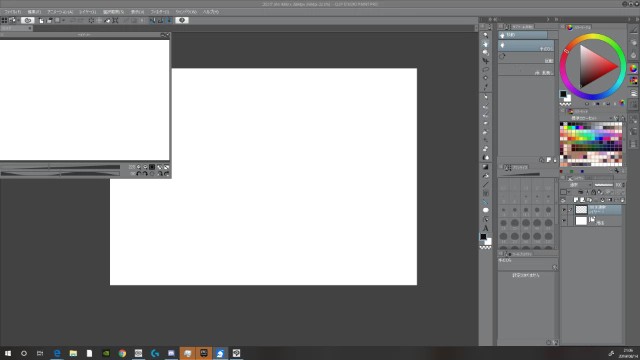
Task: Click new raster layer icon in Layer panel
Action: tap(576, 200)
